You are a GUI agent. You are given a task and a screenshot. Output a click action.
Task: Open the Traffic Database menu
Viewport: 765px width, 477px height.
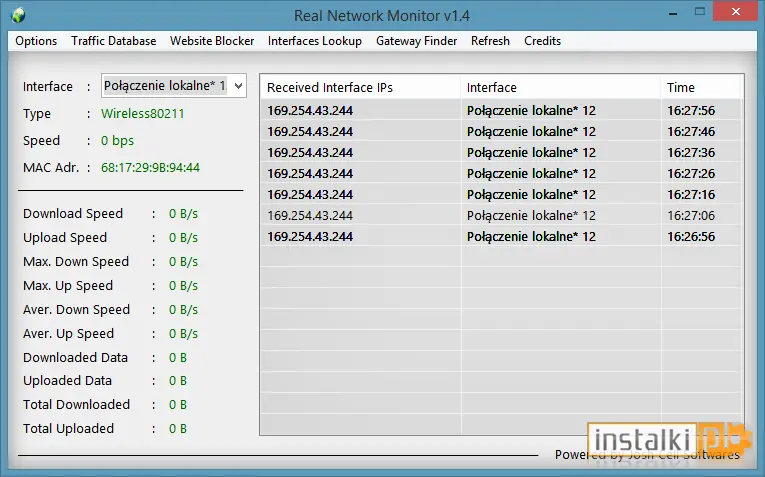pyautogui.click(x=114, y=41)
